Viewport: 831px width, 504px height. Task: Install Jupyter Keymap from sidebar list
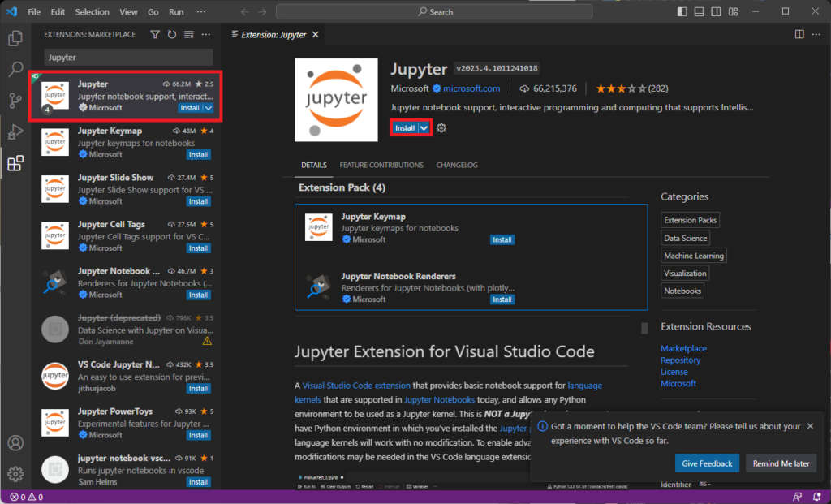pyautogui.click(x=198, y=155)
